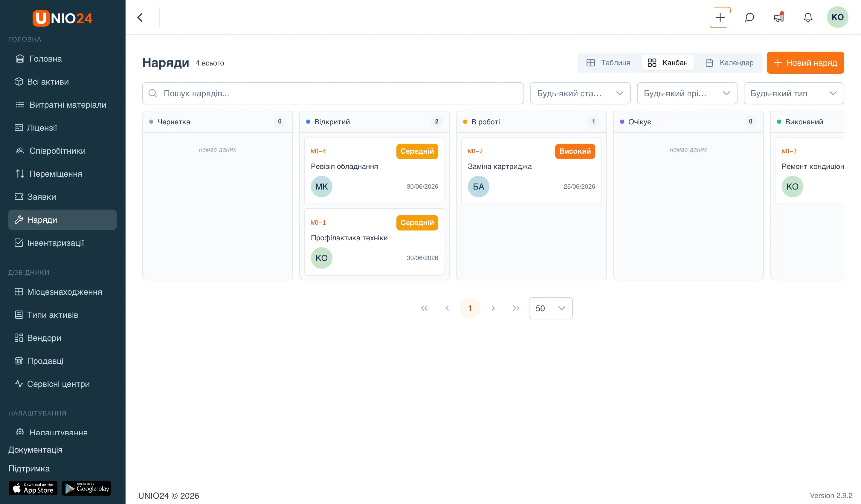Image resolution: width=861 pixels, height=504 pixels.
Task: Open Витратні матеріали in the sidebar
Action: coord(62,105)
